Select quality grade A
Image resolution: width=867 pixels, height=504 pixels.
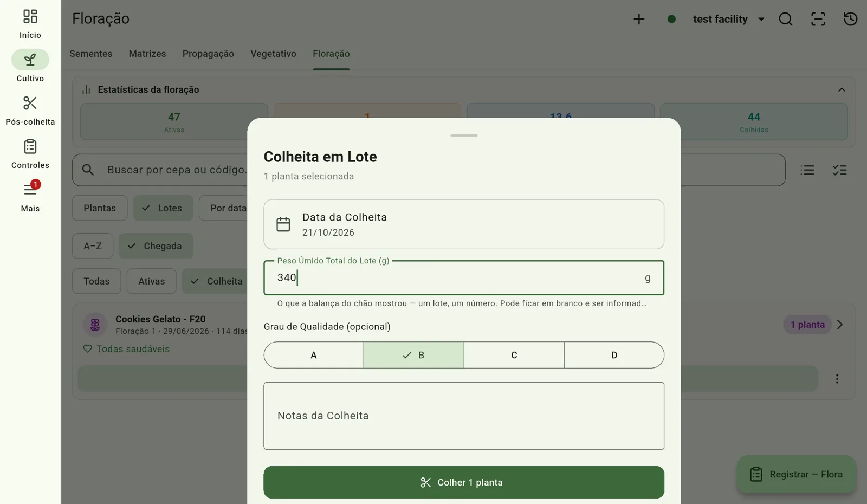tap(314, 355)
